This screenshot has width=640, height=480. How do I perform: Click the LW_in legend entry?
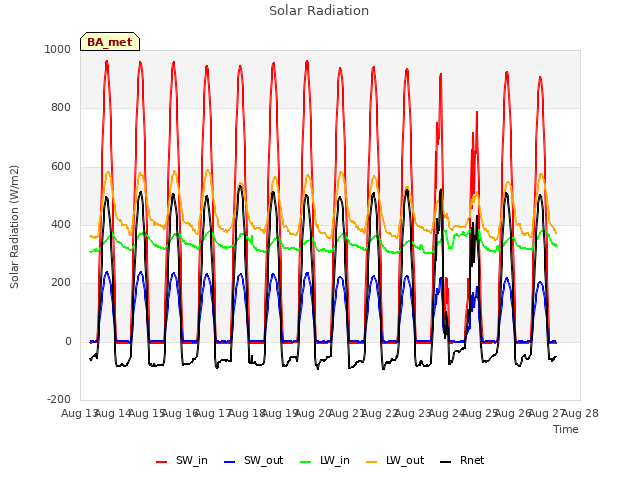[325, 461]
